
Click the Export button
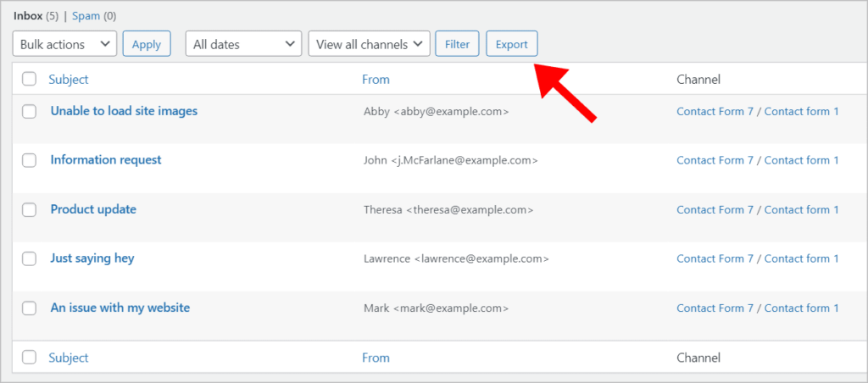(511, 44)
